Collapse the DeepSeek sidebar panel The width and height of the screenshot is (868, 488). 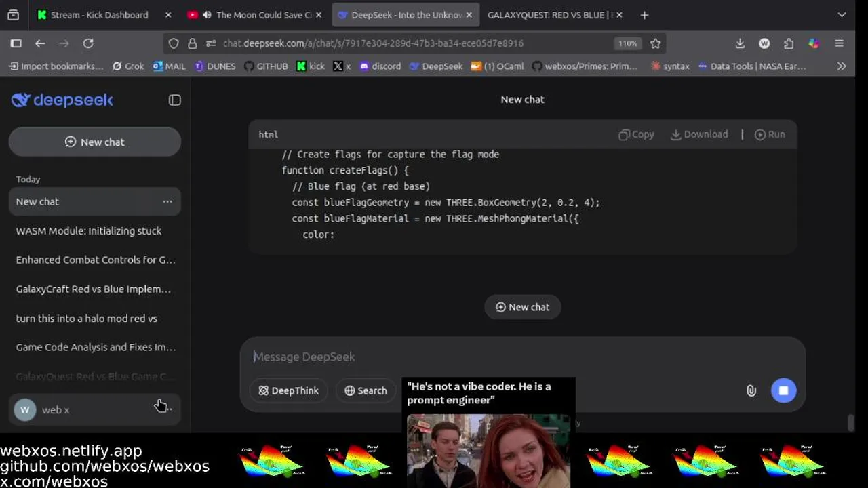pos(174,100)
